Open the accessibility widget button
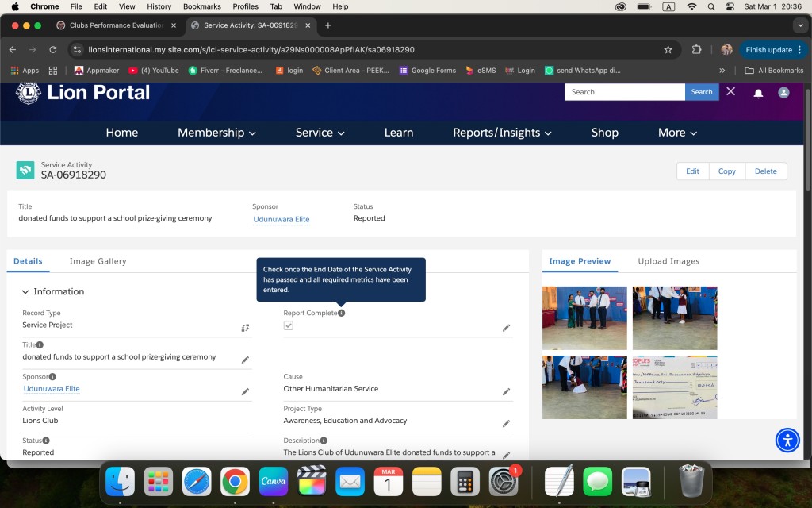The height and width of the screenshot is (508, 812). (x=787, y=441)
